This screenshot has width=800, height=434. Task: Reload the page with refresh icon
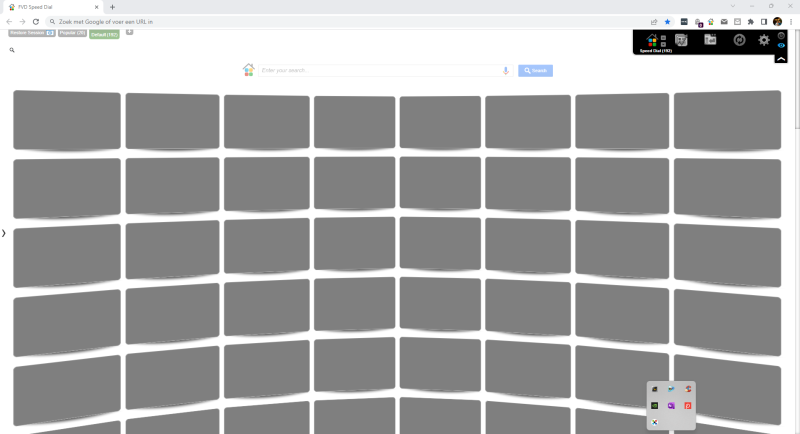point(36,22)
